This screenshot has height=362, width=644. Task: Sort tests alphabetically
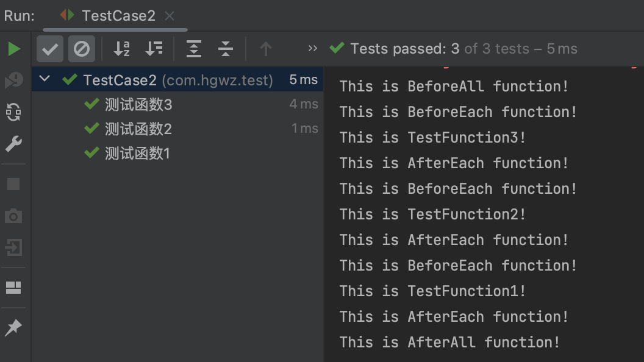(x=121, y=49)
